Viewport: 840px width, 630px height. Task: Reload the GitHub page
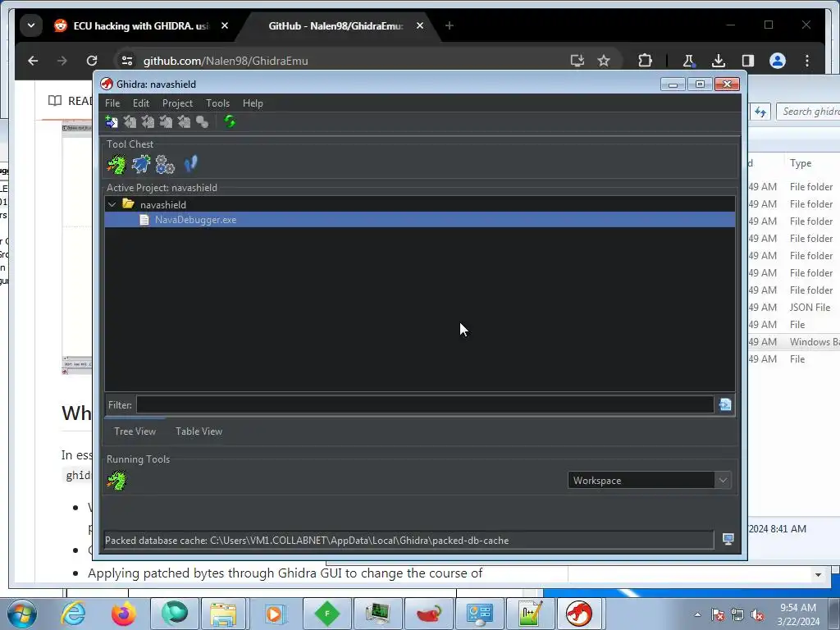(92, 61)
